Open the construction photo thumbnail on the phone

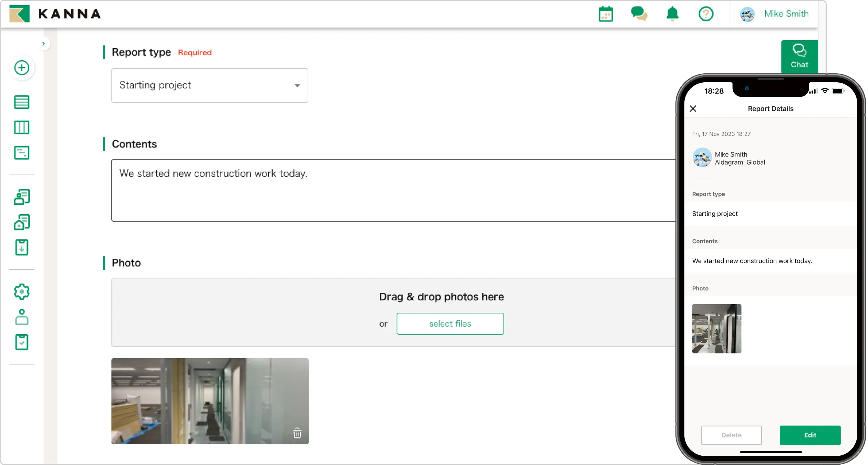(x=717, y=329)
